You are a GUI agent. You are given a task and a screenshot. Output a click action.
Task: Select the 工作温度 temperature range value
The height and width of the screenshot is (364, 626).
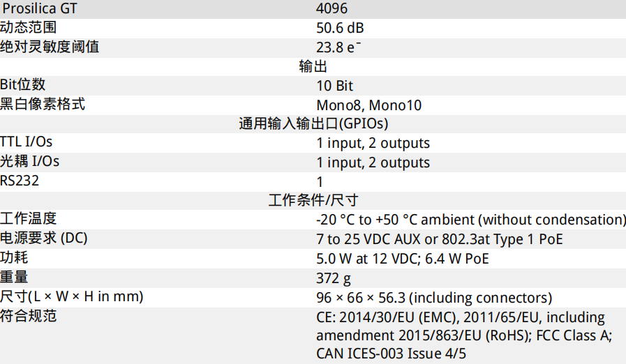[x=471, y=220]
